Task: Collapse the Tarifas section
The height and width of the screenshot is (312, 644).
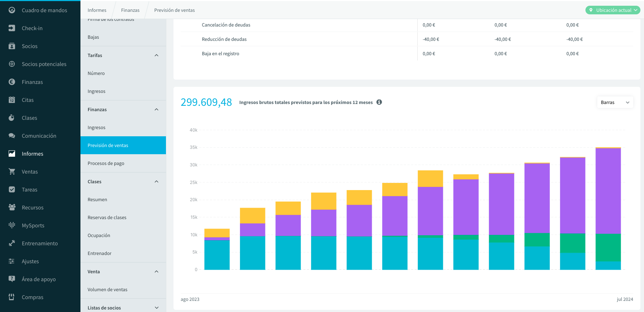Action: click(157, 55)
